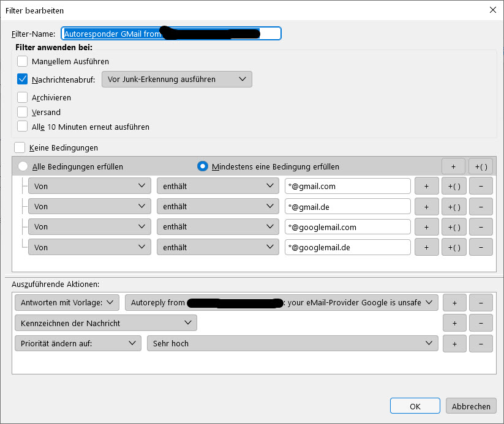Click the plus button next to the Sehr hoch action
504x424 pixels.
coord(454,343)
